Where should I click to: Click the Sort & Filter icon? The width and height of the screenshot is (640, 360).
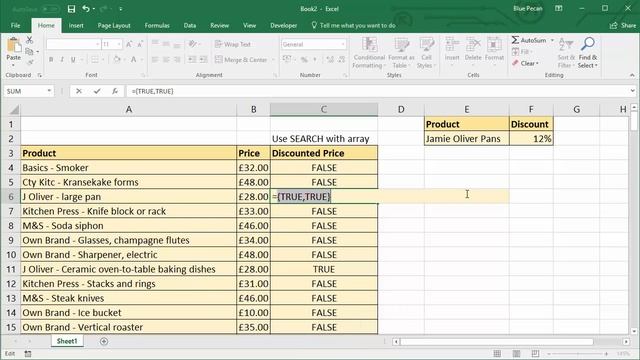pyautogui.click(x=566, y=44)
